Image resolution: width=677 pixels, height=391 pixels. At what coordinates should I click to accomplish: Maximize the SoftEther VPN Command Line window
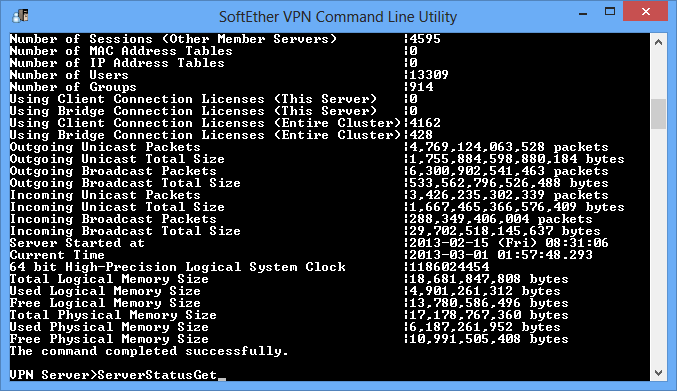(610, 12)
